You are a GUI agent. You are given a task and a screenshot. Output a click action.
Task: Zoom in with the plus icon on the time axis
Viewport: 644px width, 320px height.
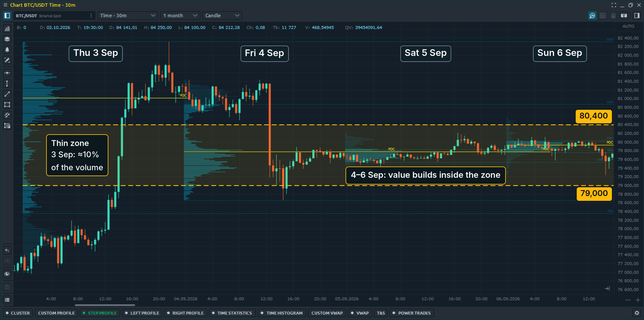pos(638,300)
